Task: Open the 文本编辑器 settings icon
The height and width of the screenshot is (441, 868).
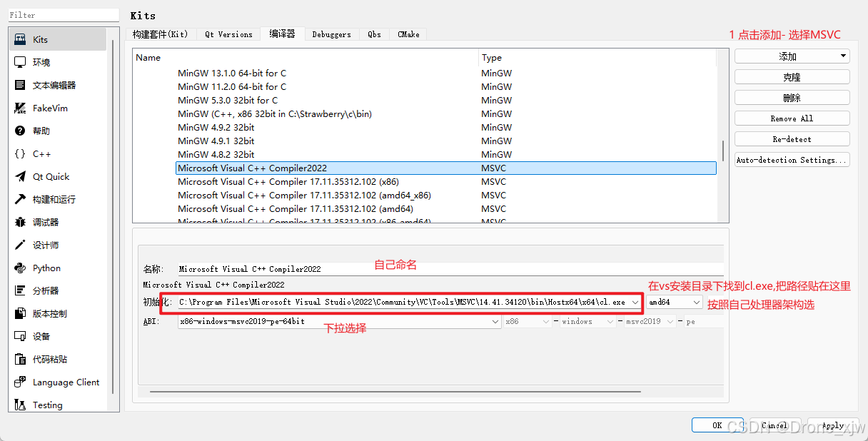Action: [20, 86]
